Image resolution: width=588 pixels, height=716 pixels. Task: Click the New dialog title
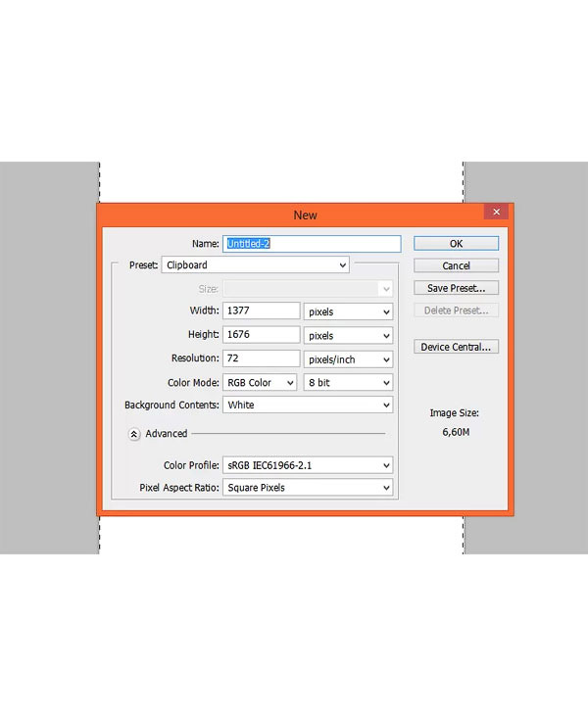point(305,215)
